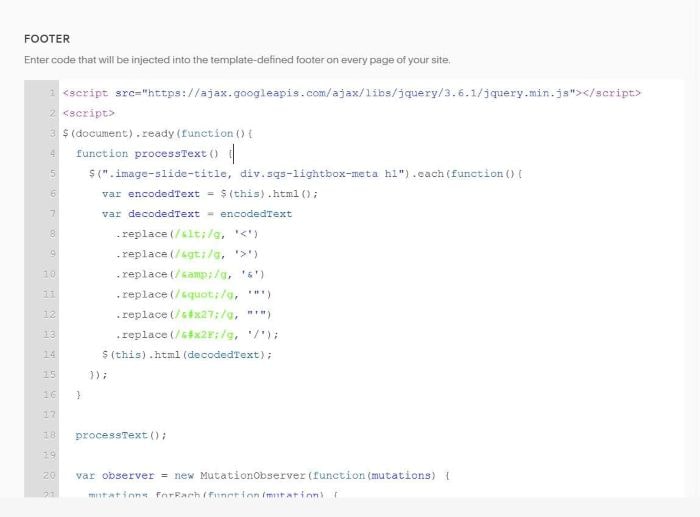Click the opening <script> tag on line 2

tap(89, 113)
